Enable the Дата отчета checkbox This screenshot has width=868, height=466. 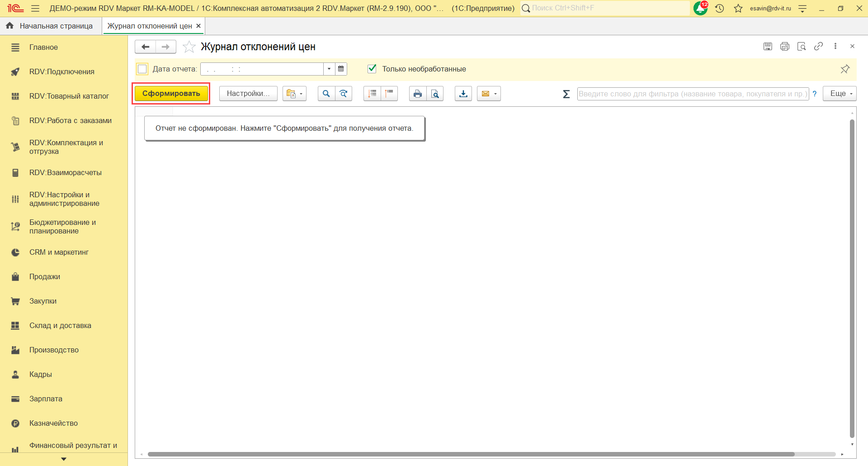coord(142,69)
